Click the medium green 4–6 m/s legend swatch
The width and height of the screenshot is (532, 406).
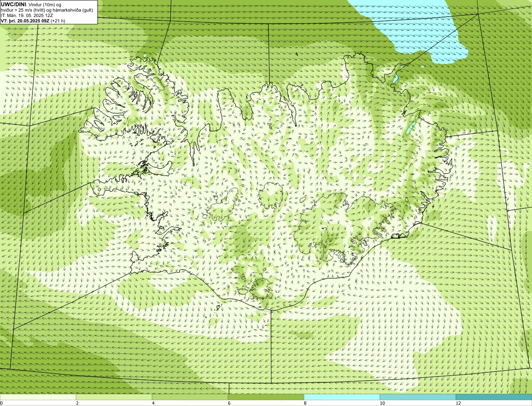click(190, 397)
